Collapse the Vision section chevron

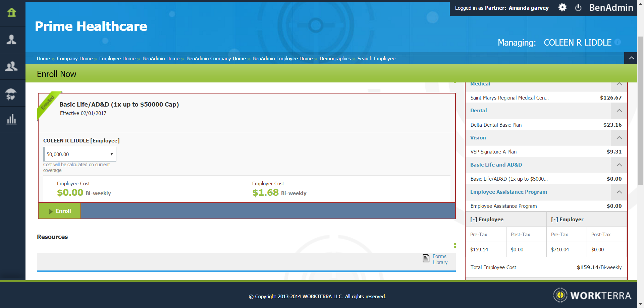619,138
